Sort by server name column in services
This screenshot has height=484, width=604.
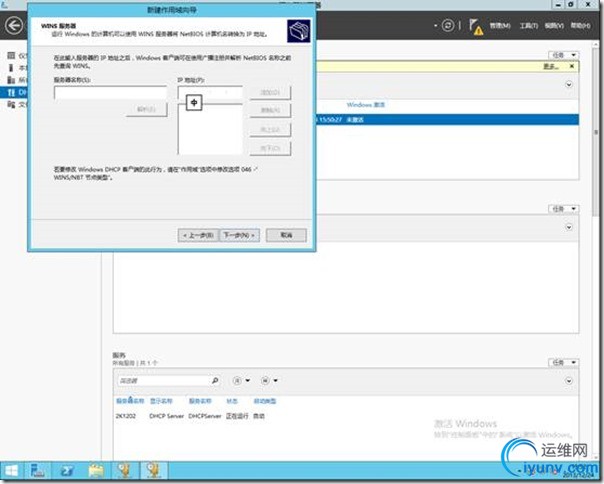coord(130,401)
